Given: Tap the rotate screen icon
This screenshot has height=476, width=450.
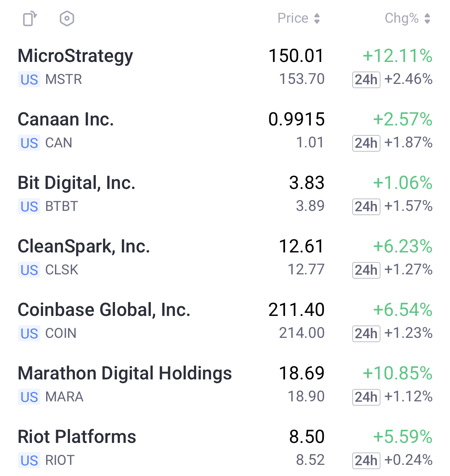Looking at the screenshot, I should point(30,18).
